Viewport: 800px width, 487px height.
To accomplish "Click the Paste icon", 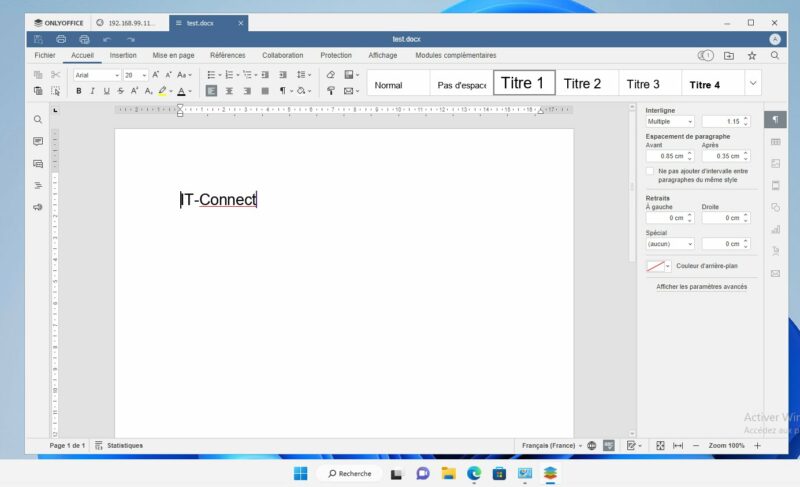I will click(38, 91).
